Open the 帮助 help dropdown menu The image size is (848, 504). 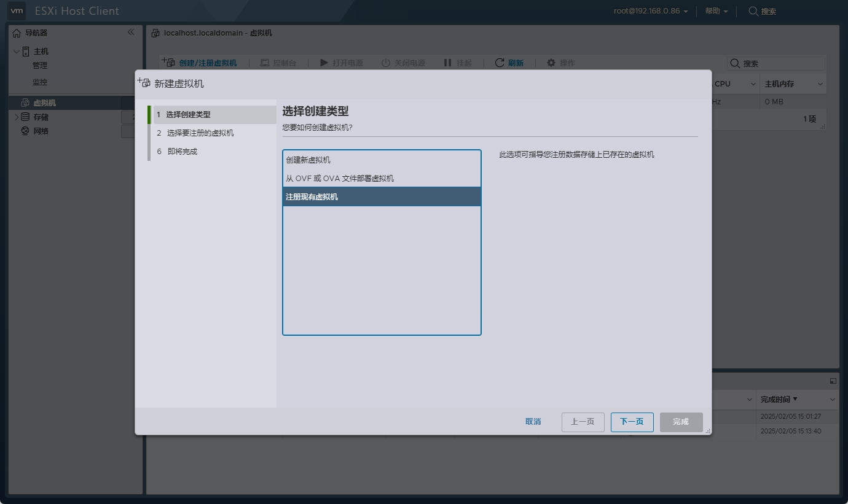point(716,11)
